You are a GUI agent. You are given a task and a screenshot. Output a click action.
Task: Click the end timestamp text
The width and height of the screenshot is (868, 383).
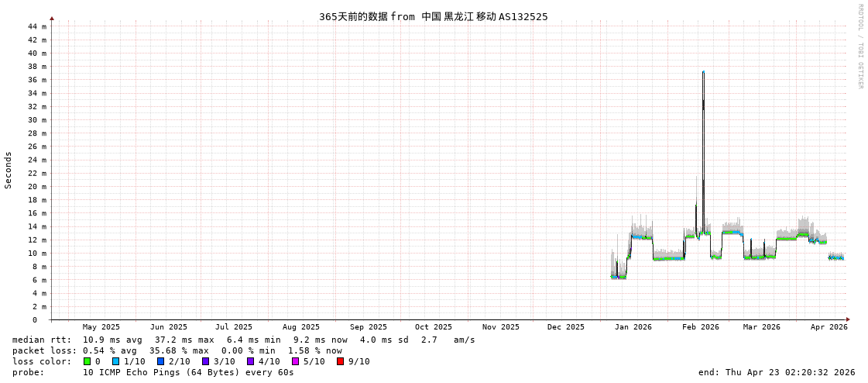tap(777, 372)
